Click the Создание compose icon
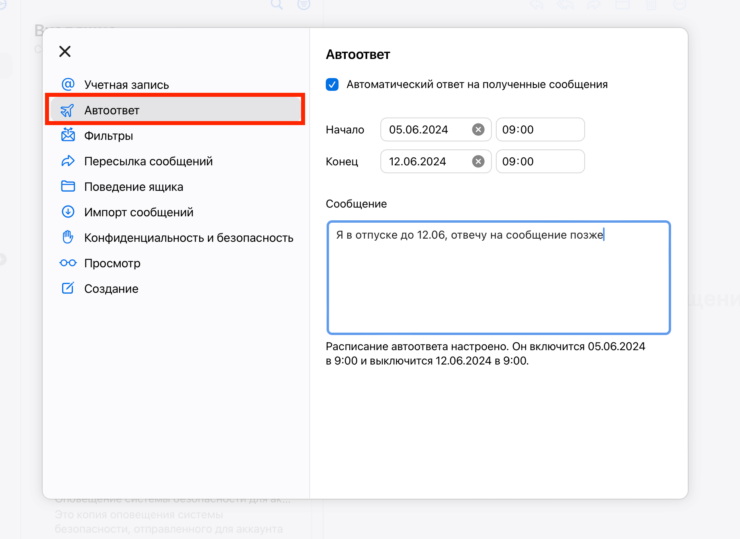 68,289
